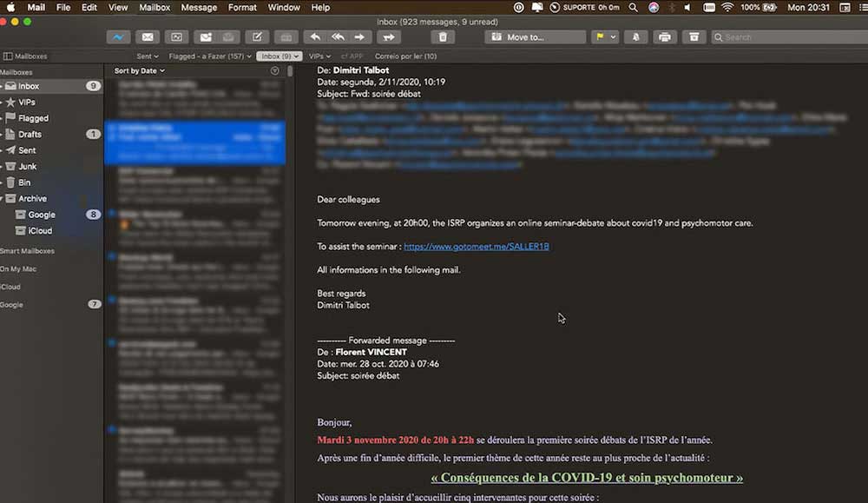The width and height of the screenshot is (868, 503).
Task: Click the Get Mail envelope icon
Action: [x=148, y=37]
